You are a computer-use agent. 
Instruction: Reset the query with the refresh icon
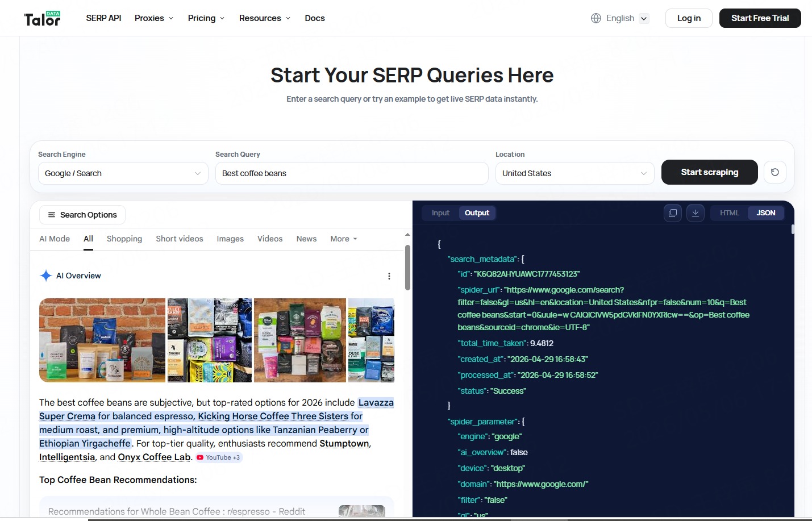tap(775, 172)
